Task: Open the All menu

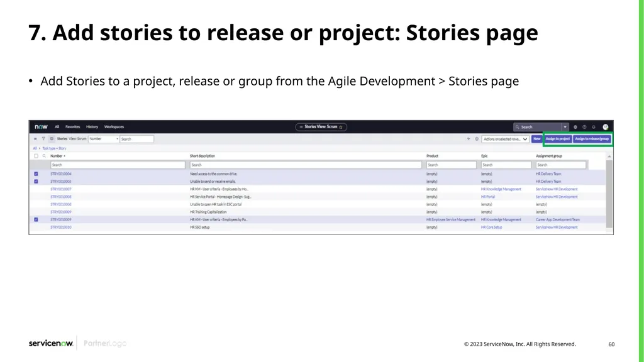Action: [57, 127]
